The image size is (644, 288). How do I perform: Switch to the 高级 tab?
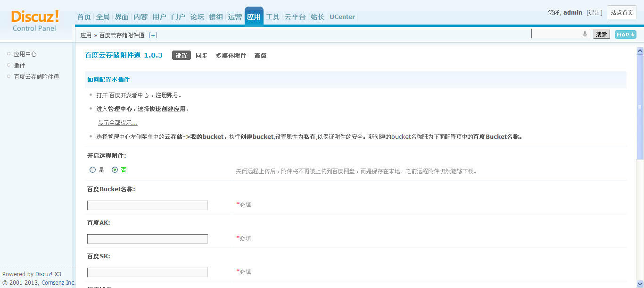(261, 56)
